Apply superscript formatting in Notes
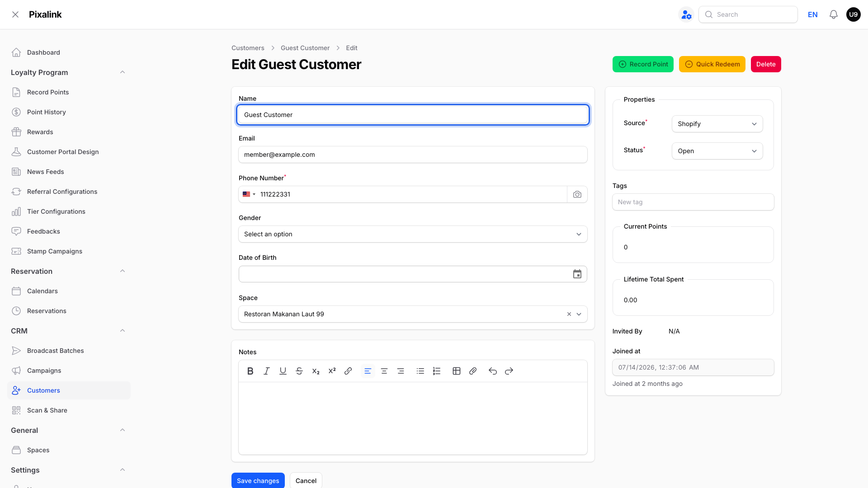 (x=332, y=371)
